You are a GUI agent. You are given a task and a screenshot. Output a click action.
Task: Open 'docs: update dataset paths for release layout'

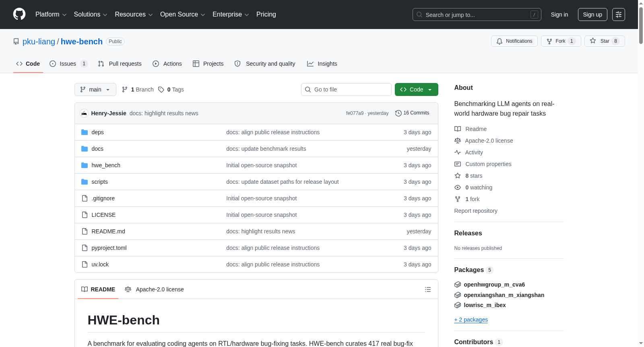click(x=282, y=182)
